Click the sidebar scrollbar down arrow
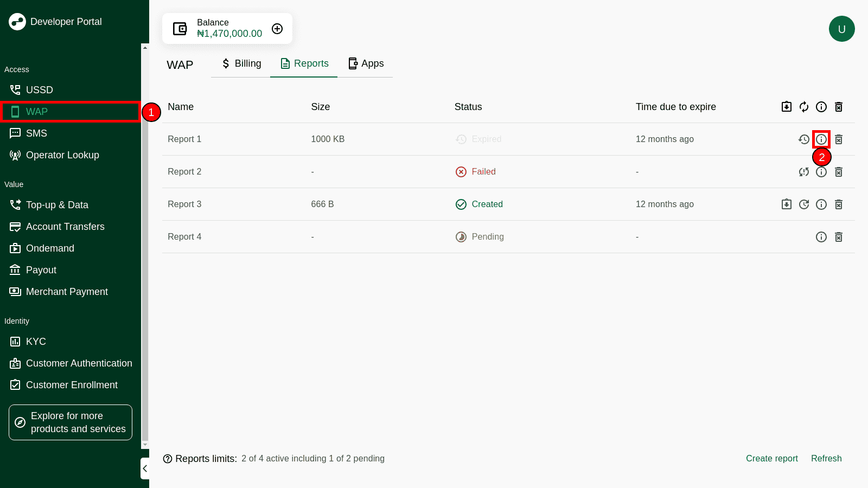868x488 pixels. (x=145, y=445)
